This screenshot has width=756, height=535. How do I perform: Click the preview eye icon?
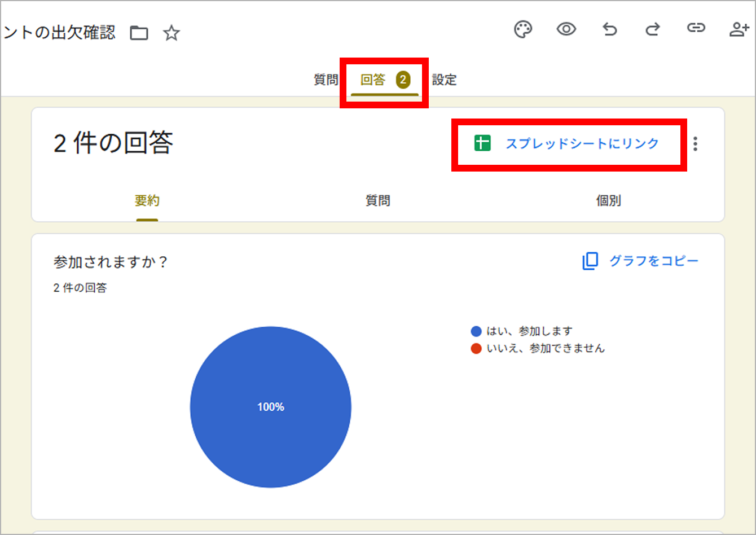click(566, 29)
